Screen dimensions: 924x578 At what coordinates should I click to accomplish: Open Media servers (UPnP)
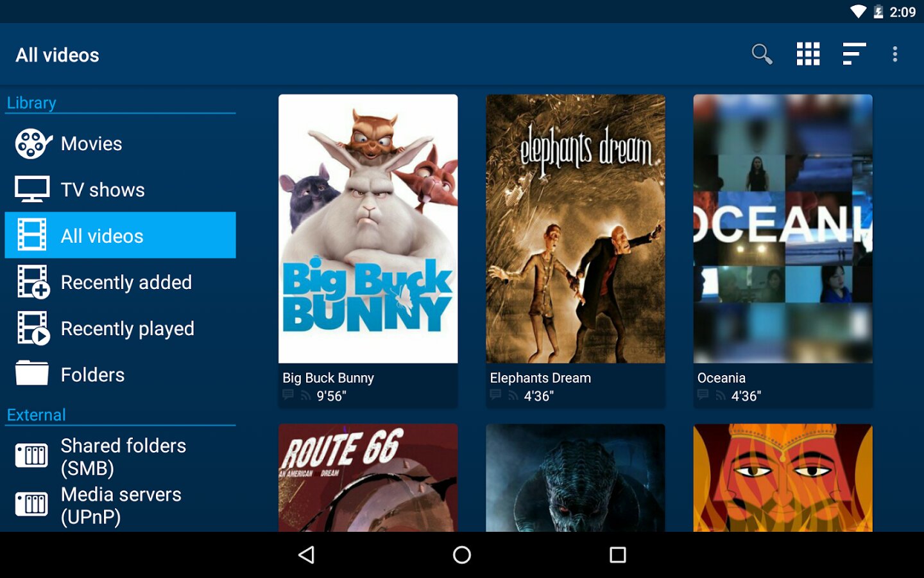tap(121, 505)
